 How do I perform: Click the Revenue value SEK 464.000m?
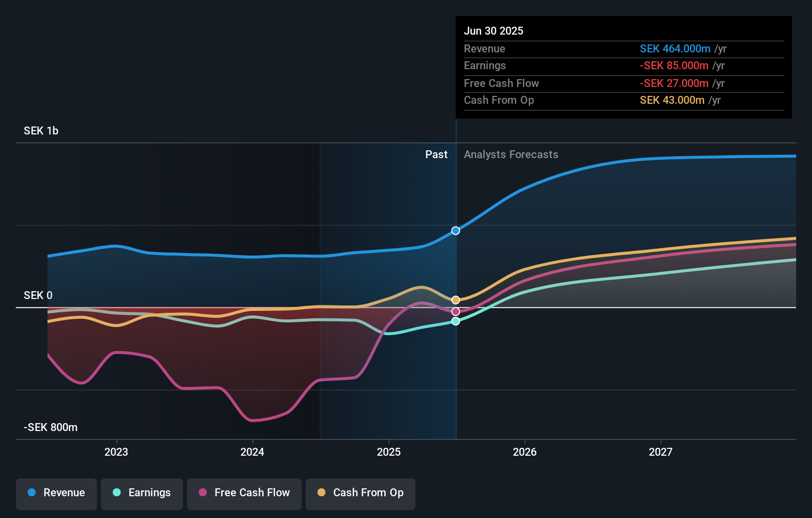[x=676, y=49]
